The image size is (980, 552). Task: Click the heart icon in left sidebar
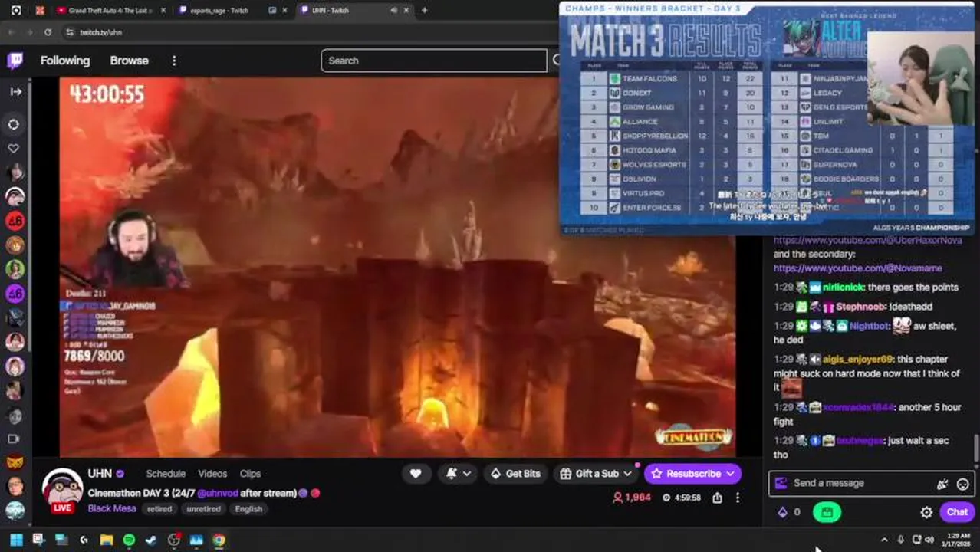14,148
